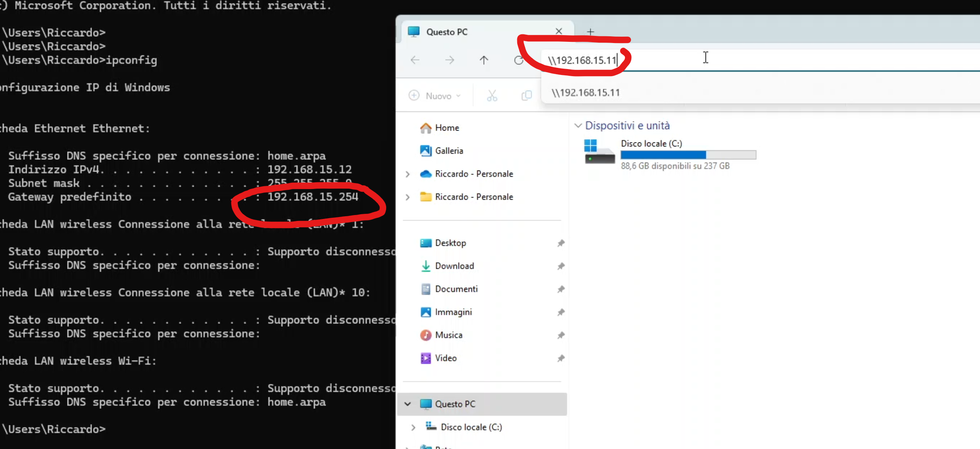The image size is (980, 449).
Task: Unpin Video using its pin icon
Action: tap(561, 358)
